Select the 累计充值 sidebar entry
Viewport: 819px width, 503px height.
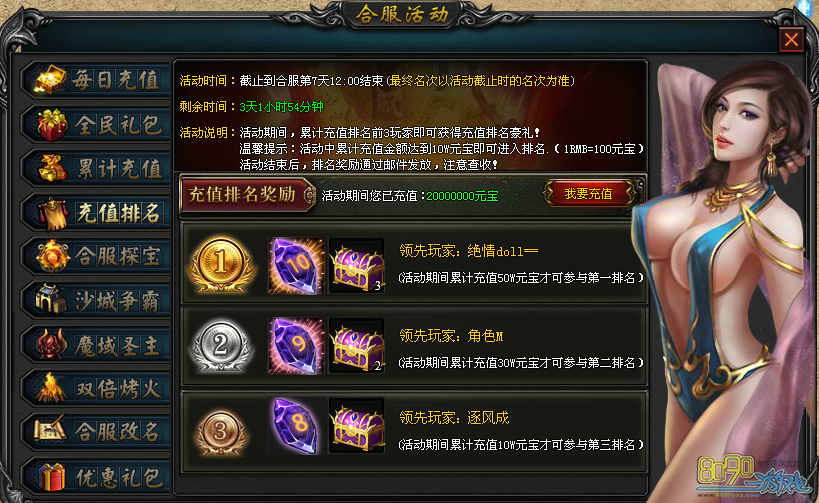[x=97, y=169]
